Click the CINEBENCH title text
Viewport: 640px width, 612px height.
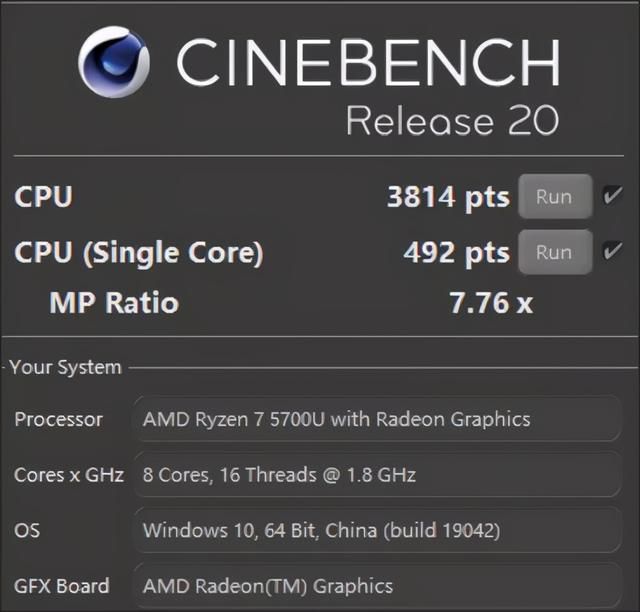(x=368, y=62)
